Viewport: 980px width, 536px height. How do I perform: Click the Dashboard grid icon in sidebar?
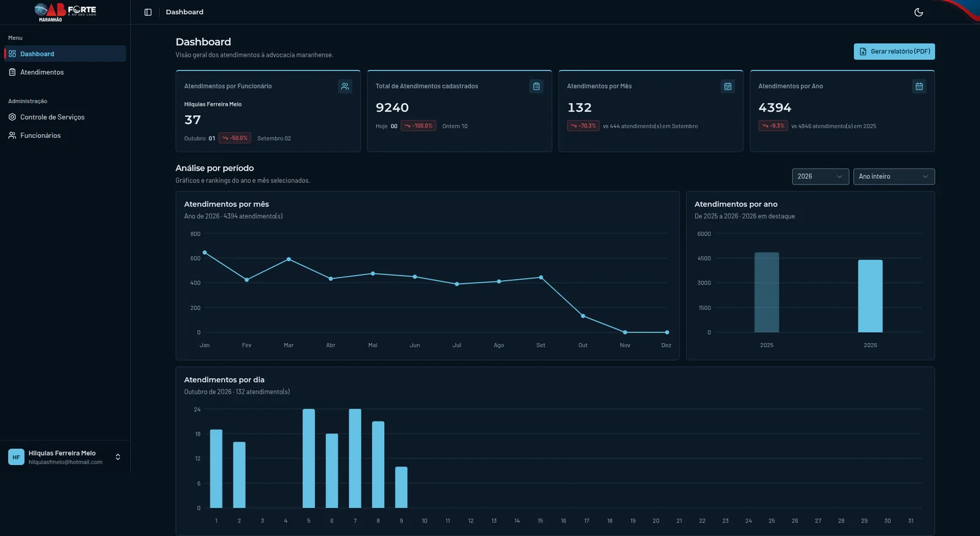(12, 54)
